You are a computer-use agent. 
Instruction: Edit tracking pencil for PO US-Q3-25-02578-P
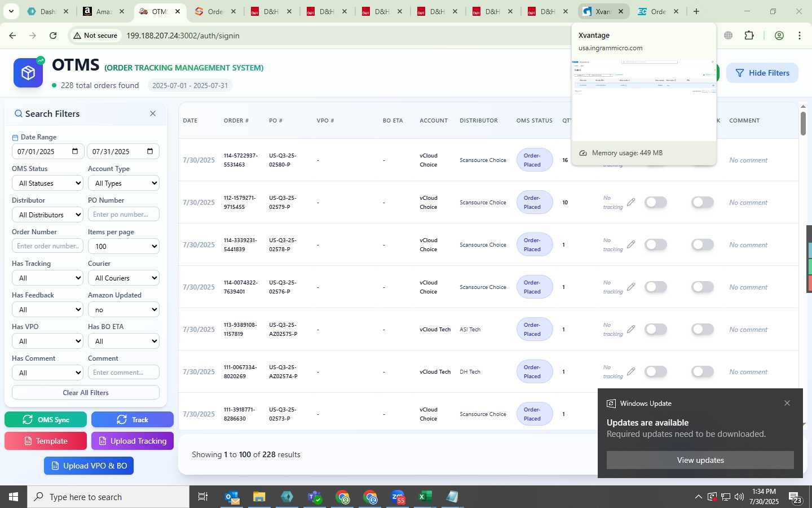tap(631, 244)
